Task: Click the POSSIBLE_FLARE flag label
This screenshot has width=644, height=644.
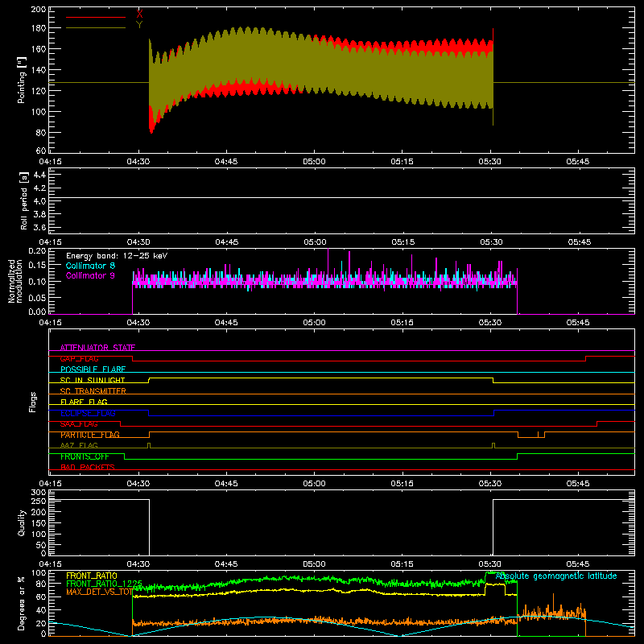Action: tap(93, 369)
